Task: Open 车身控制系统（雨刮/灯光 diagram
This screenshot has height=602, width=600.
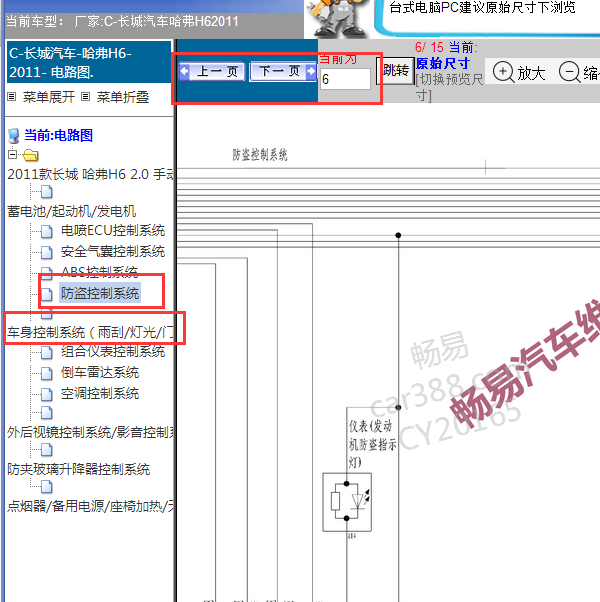Action: 90,332
